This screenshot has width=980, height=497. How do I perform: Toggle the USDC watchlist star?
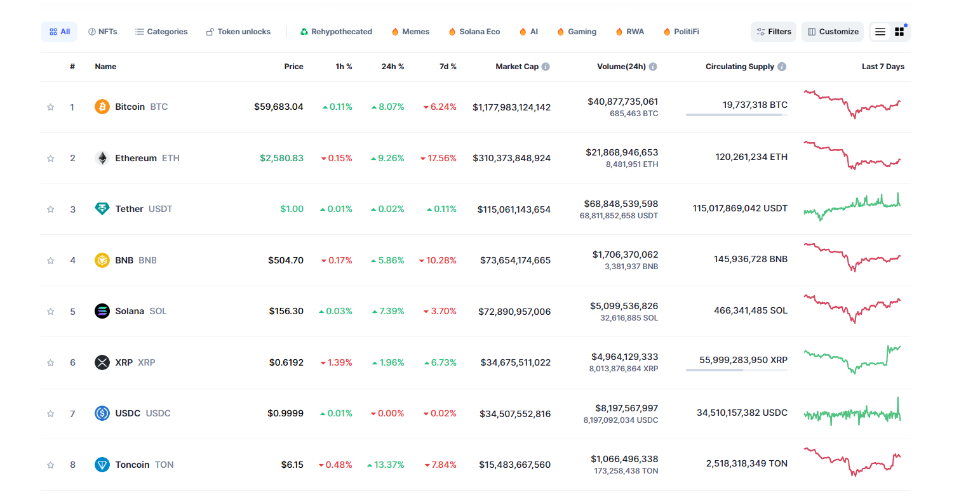click(x=50, y=414)
